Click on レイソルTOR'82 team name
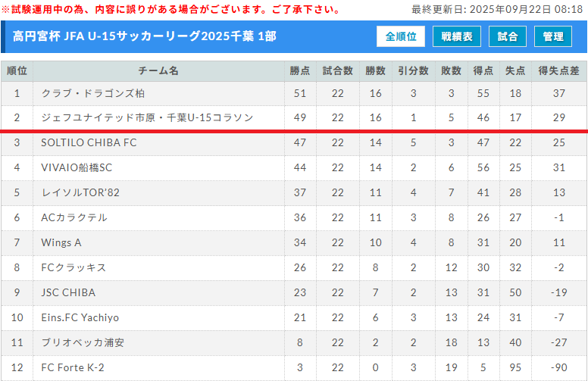Screen dimensions: 588x381 [x=80, y=192]
